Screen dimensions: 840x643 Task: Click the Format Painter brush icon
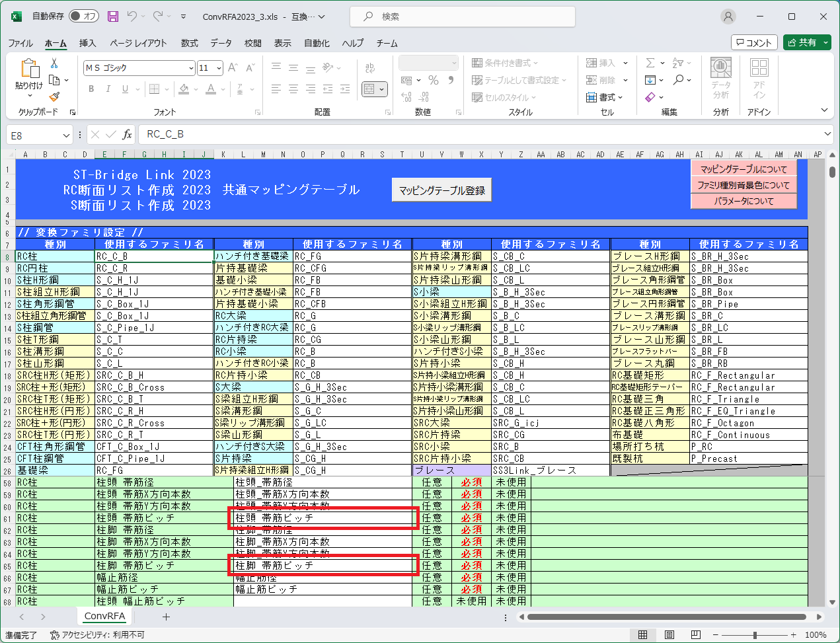coord(54,96)
